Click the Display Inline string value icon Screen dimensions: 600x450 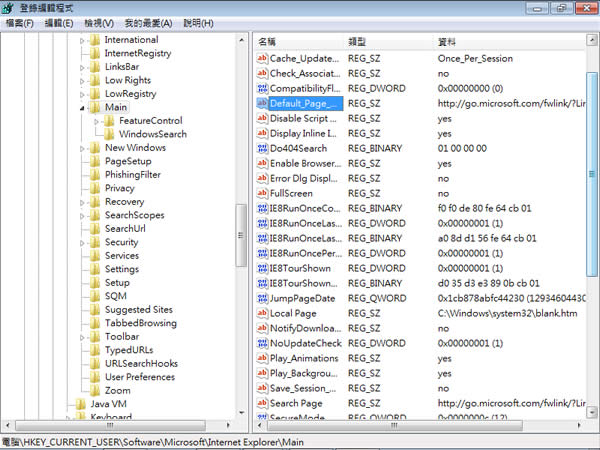tap(262, 133)
